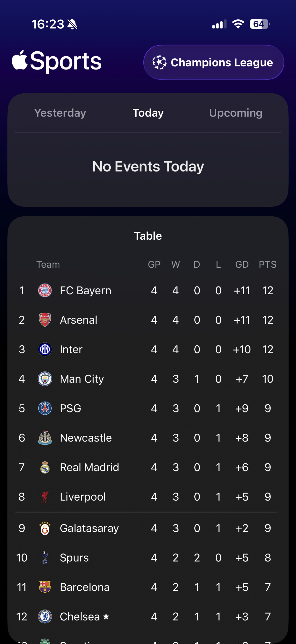
Task: Tap the Real Madrid club crest
Action: (45, 467)
